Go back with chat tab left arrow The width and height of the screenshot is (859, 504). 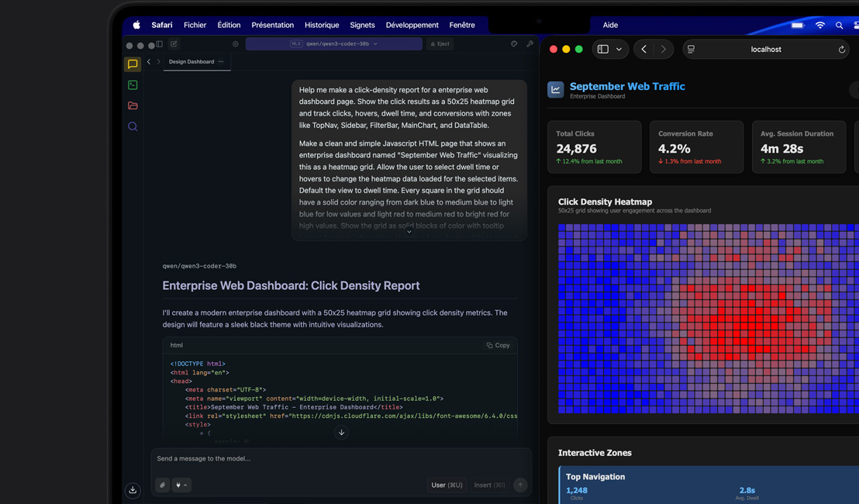(x=149, y=62)
